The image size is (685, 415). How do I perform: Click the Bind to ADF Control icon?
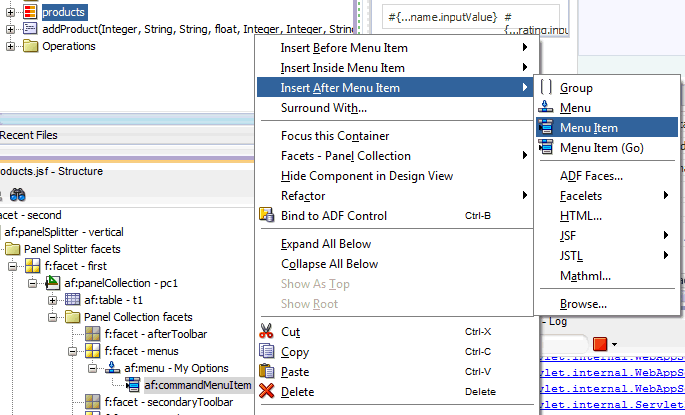pyautogui.click(x=267, y=215)
